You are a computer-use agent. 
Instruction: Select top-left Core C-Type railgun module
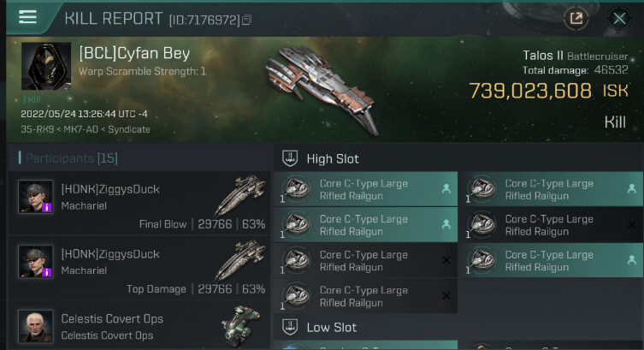pos(363,189)
